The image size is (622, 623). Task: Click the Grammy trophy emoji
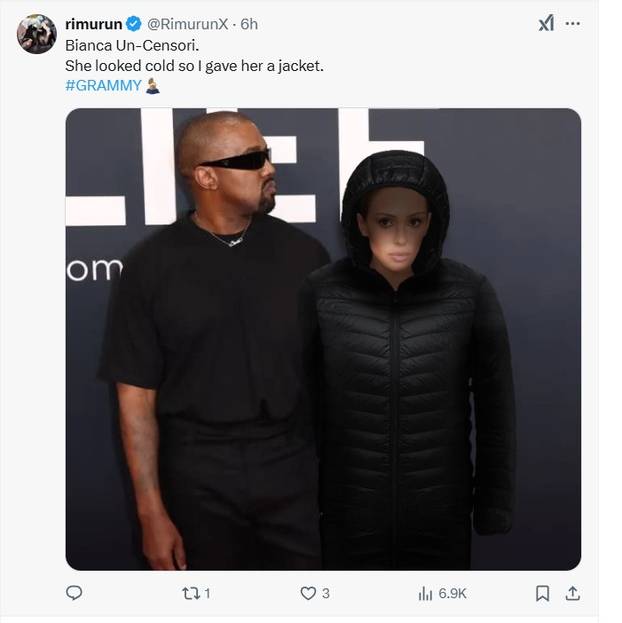click(x=152, y=85)
